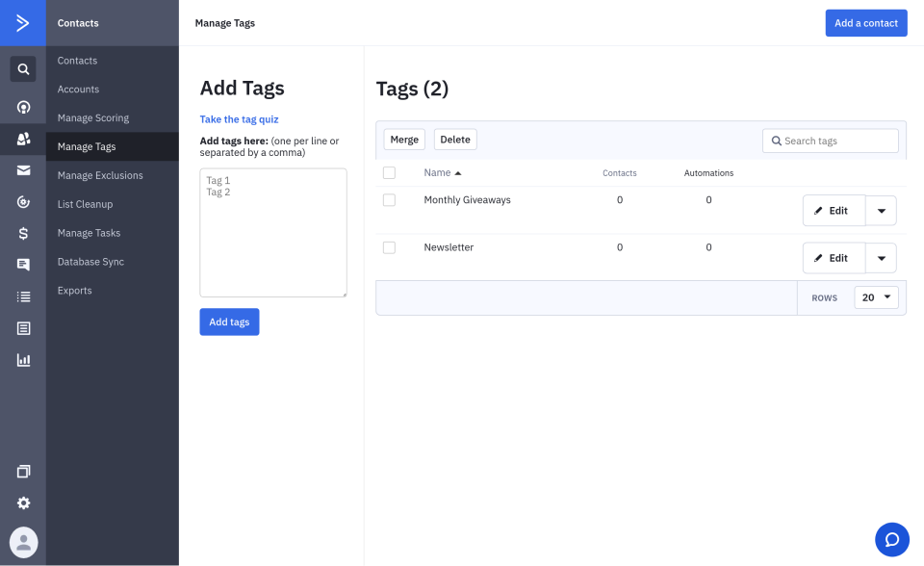
Task: Open Exports menu item
Action: pos(75,291)
